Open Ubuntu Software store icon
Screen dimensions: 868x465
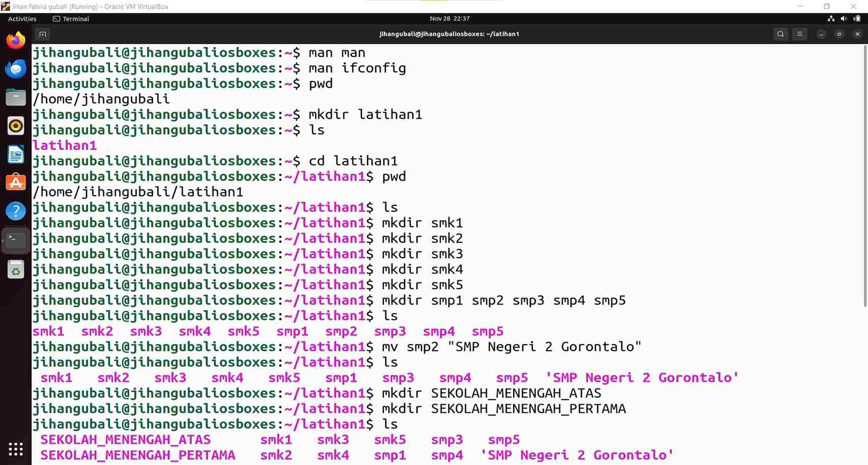[x=16, y=183]
